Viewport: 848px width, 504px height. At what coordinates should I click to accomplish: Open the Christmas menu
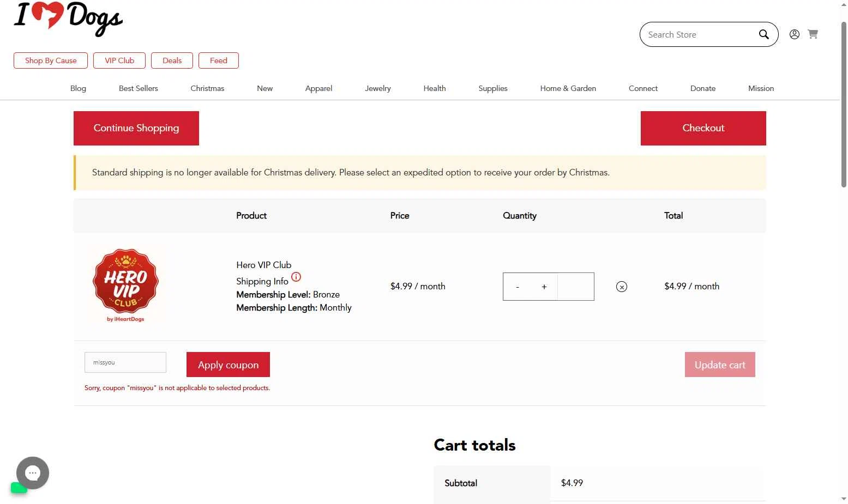(x=207, y=88)
